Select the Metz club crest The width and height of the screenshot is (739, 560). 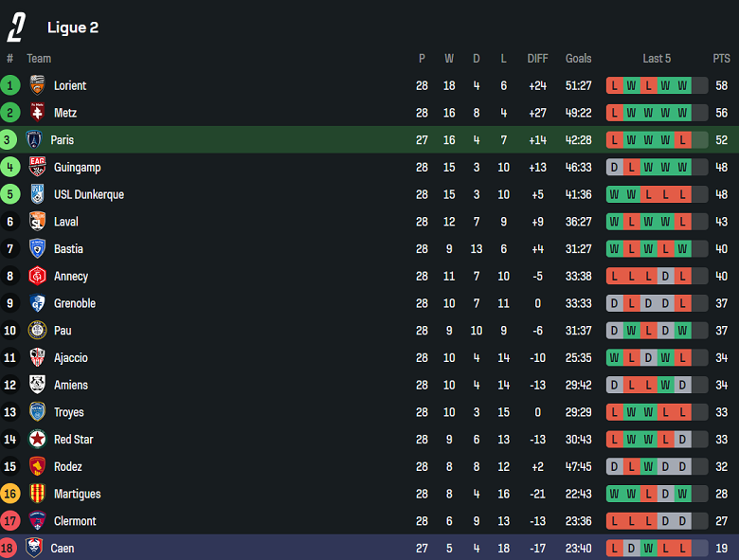(x=37, y=113)
